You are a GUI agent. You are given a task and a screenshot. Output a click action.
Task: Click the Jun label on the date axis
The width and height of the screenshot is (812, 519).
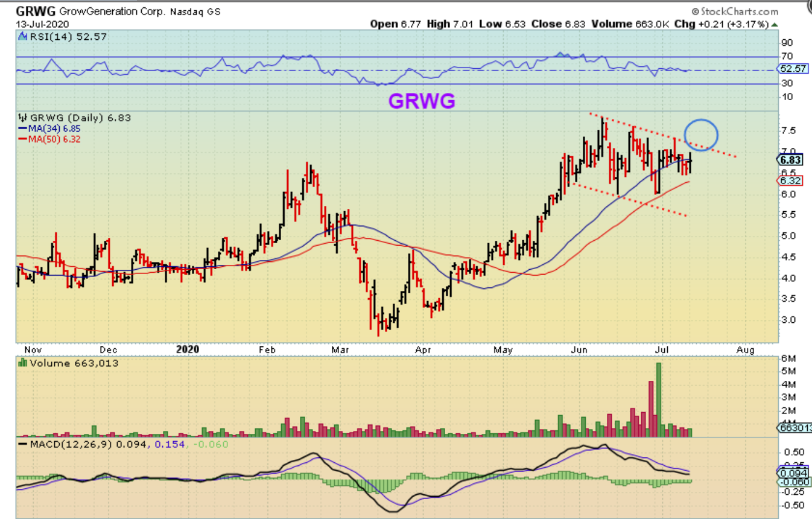579,350
